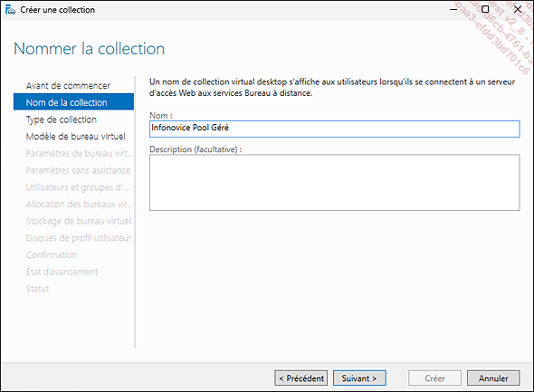This screenshot has width=534, height=392.
Task: Open Type de collection step
Action: (62, 120)
